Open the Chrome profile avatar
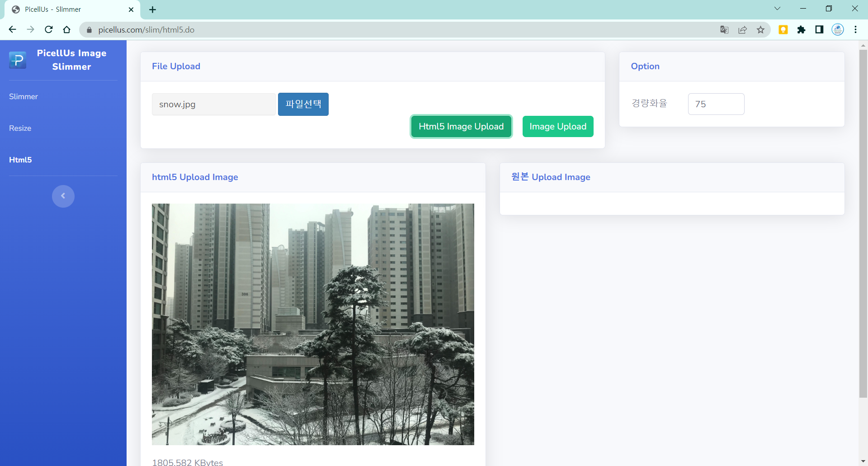The width and height of the screenshot is (868, 466). click(x=838, y=29)
